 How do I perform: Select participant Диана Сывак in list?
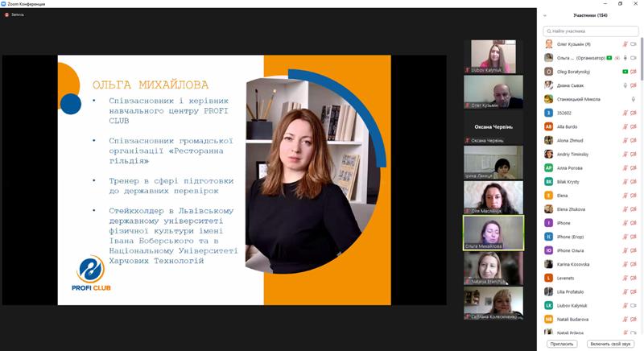(x=591, y=85)
